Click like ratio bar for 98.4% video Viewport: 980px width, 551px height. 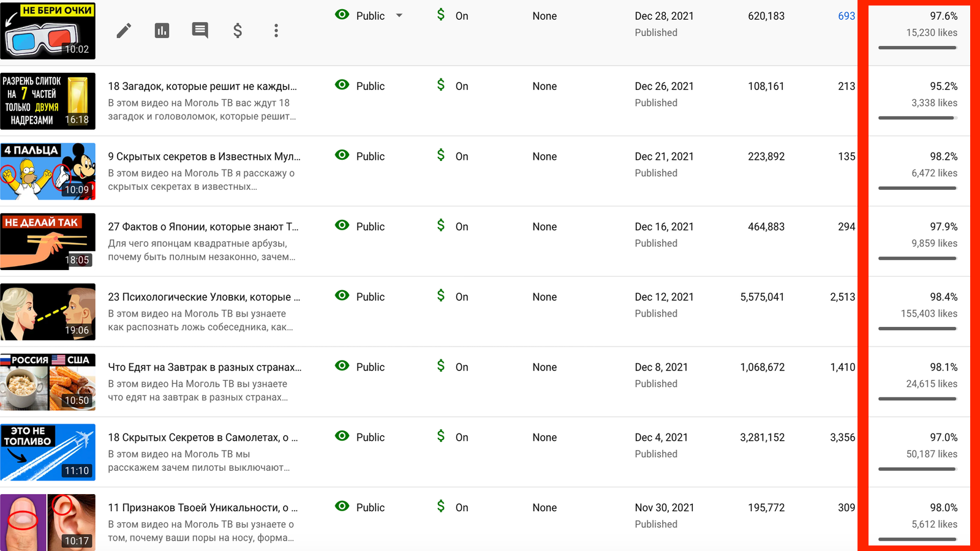click(917, 329)
